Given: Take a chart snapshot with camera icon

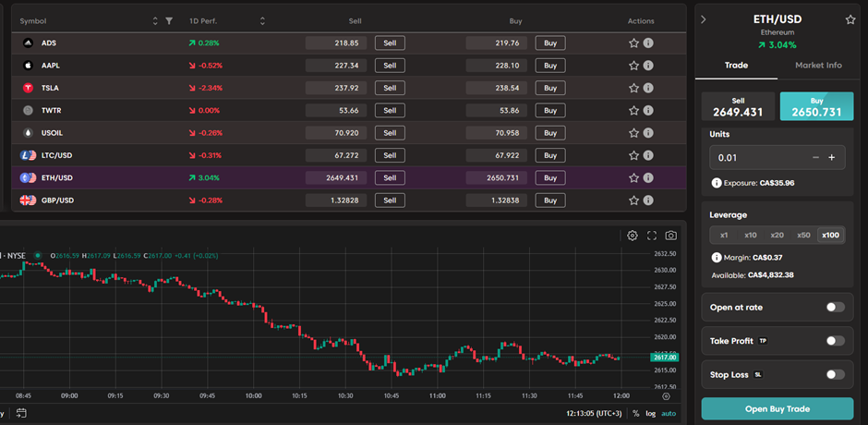Looking at the screenshot, I should coord(671,236).
